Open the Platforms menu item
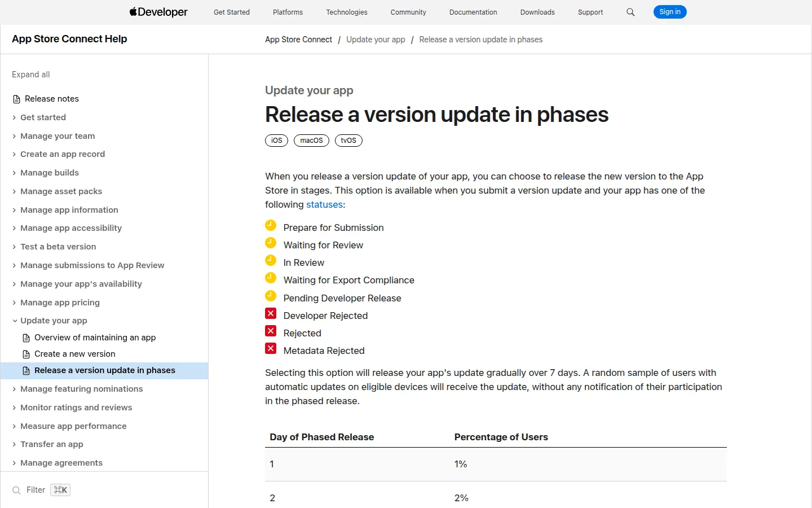 coord(288,12)
